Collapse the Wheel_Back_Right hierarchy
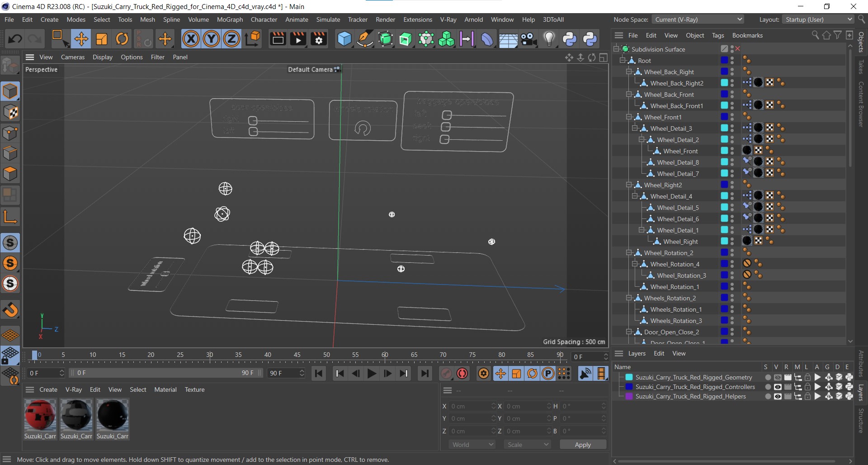The width and height of the screenshot is (868, 465). [x=629, y=72]
